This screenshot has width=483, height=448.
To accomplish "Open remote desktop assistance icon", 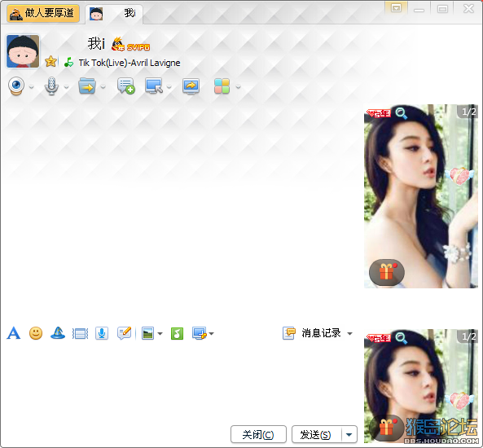I will tap(154, 86).
